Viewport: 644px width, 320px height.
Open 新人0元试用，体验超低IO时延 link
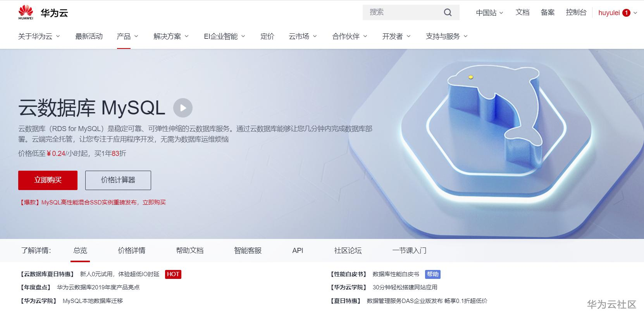click(x=120, y=274)
